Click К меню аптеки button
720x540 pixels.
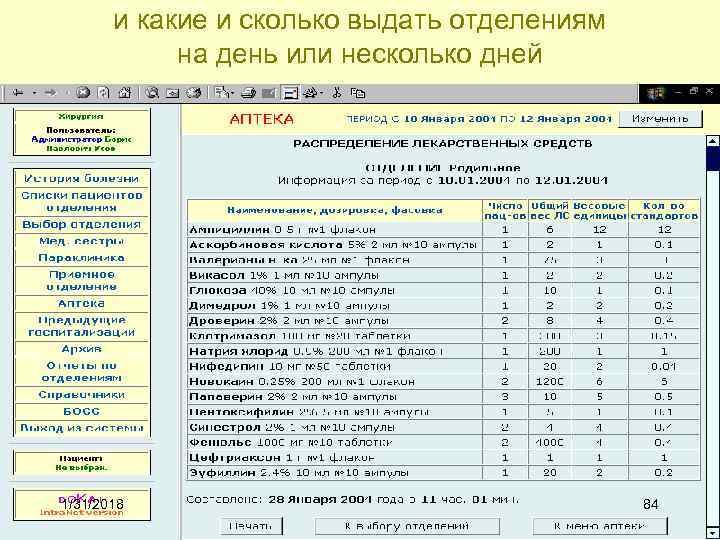coord(600,526)
